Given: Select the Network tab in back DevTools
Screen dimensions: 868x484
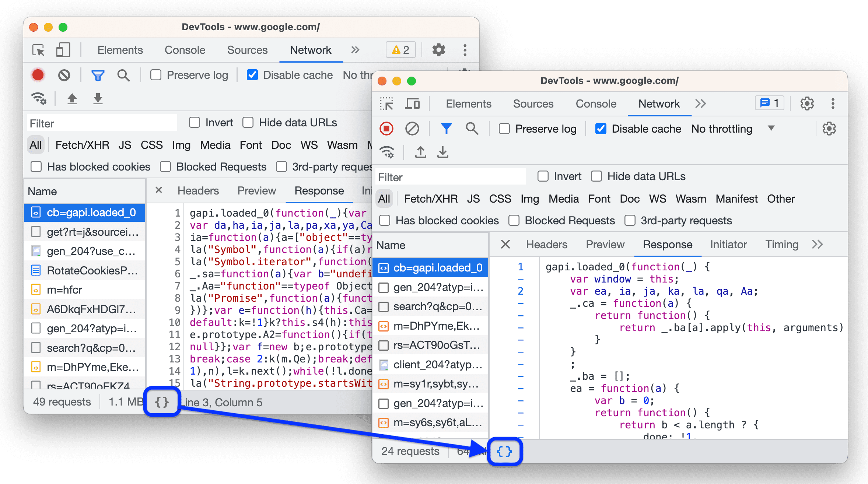Looking at the screenshot, I should click(x=310, y=49).
